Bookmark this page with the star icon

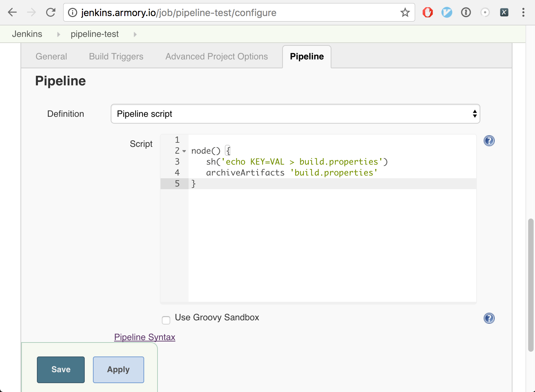(405, 13)
